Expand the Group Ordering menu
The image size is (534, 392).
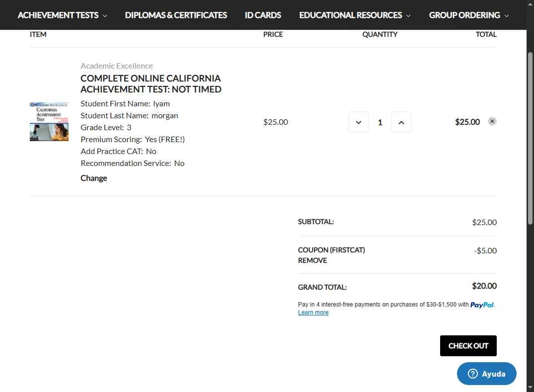tap(468, 15)
